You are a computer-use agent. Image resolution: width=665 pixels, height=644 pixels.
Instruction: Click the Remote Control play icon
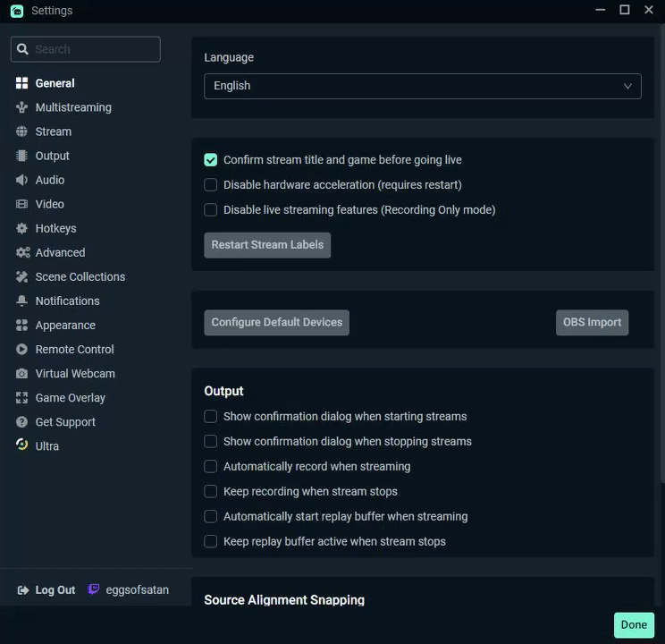point(21,350)
